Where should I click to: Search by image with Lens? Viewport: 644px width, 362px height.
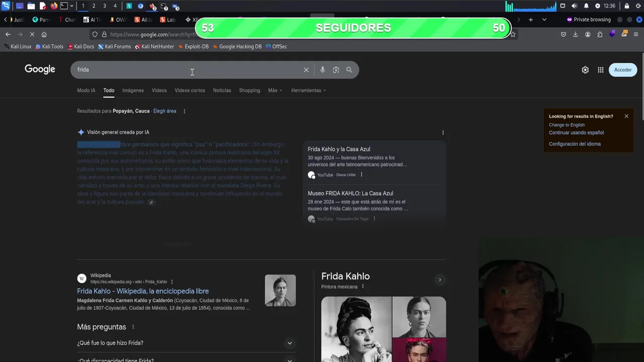[x=336, y=70]
